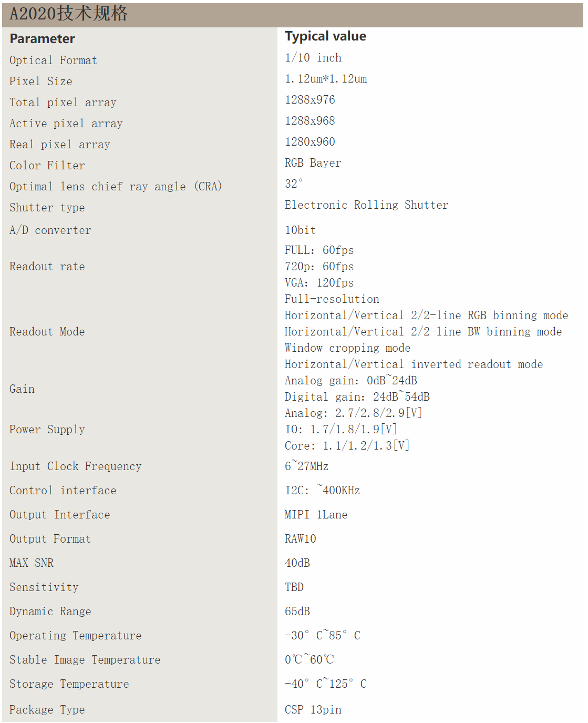Click the Stable Image Temperature label
The width and height of the screenshot is (588, 723).
pos(85,660)
